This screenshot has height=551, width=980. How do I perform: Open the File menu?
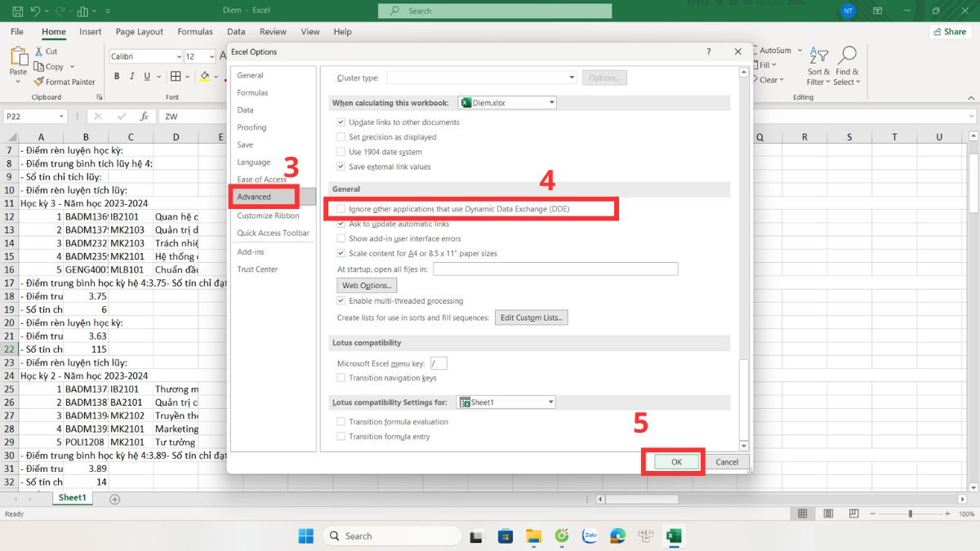pos(16,32)
